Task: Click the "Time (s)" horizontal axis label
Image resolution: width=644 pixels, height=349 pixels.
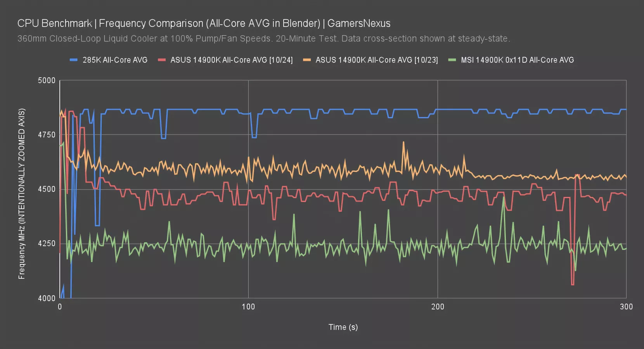Action: point(343,327)
